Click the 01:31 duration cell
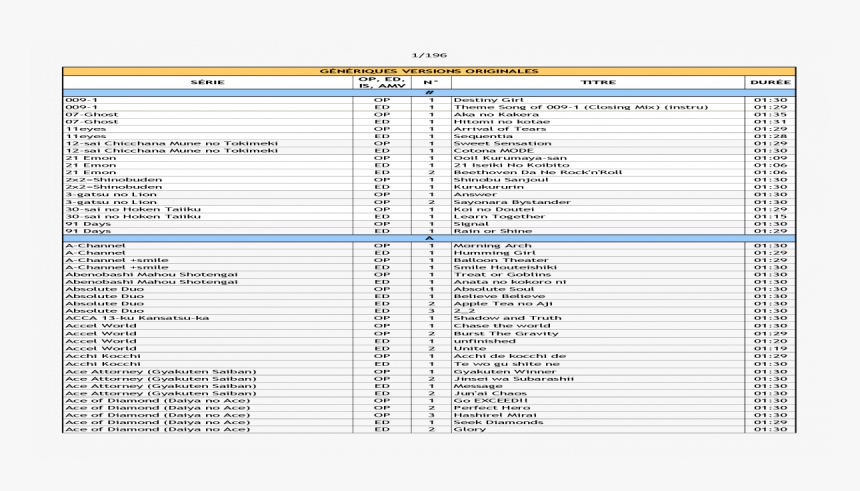The image size is (860, 491). (x=770, y=122)
